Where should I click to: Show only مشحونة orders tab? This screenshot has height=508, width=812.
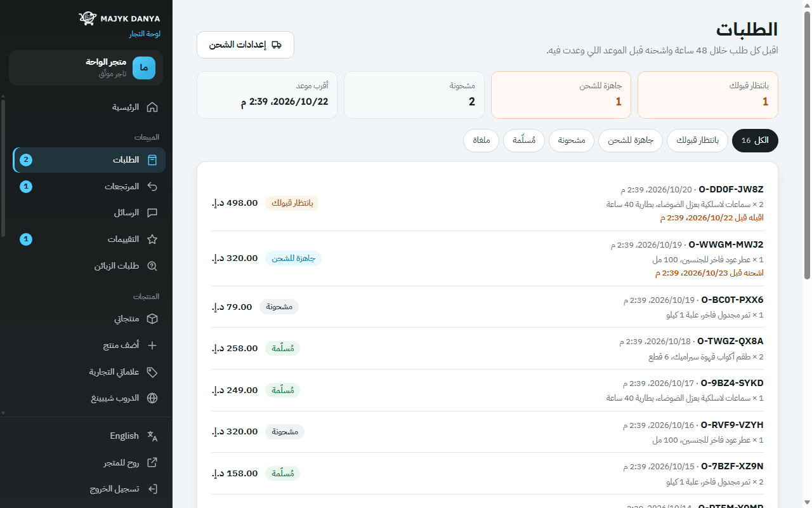pyautogui.click(x=572, y=140)
